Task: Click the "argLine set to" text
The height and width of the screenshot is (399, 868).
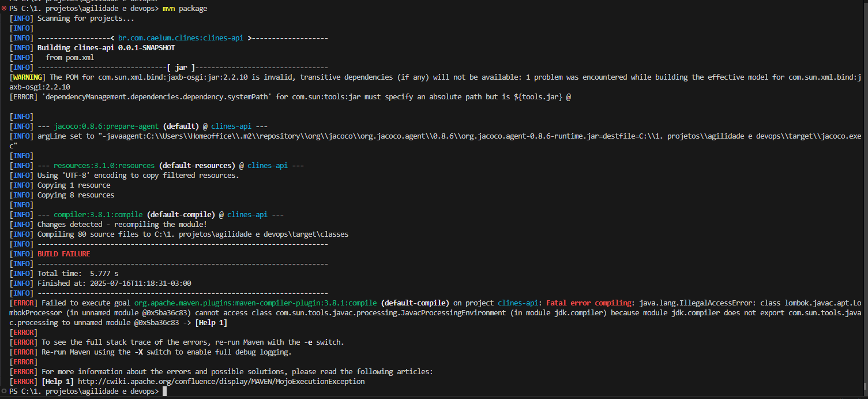Action: pyautogui.click(x=66, y=136)
